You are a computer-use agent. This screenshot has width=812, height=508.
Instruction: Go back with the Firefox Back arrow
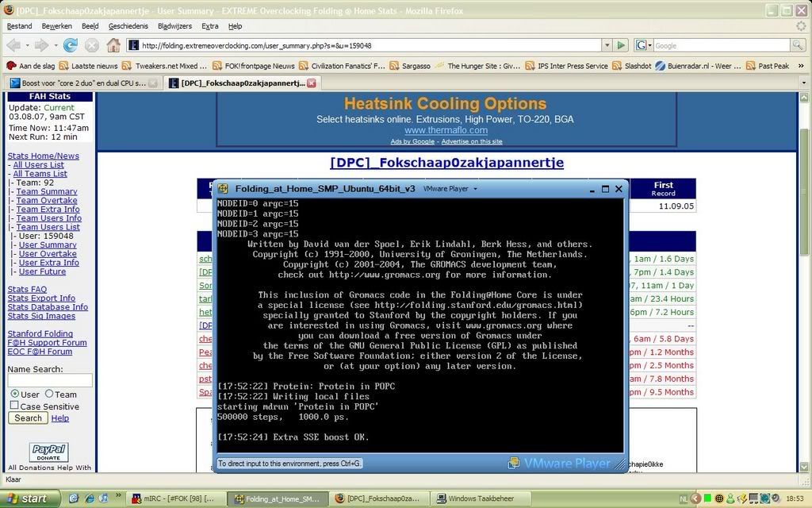pos(13,45)
